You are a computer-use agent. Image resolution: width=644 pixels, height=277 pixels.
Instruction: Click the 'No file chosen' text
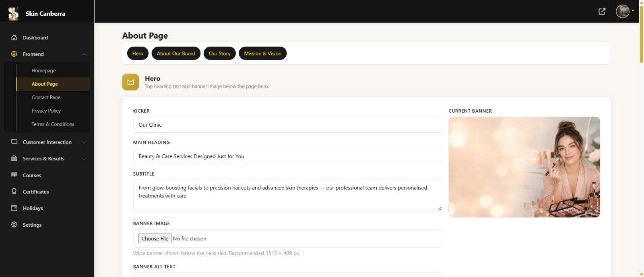click(190, 239)
